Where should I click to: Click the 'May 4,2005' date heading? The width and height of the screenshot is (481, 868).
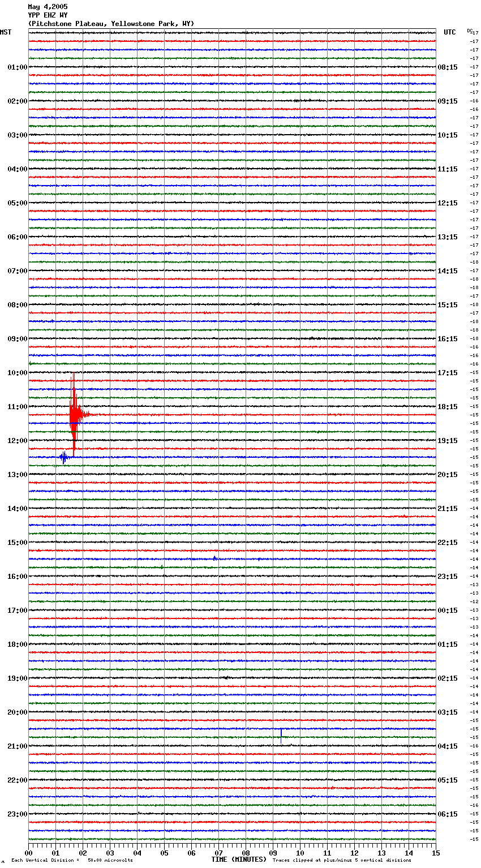pos(48,7)
